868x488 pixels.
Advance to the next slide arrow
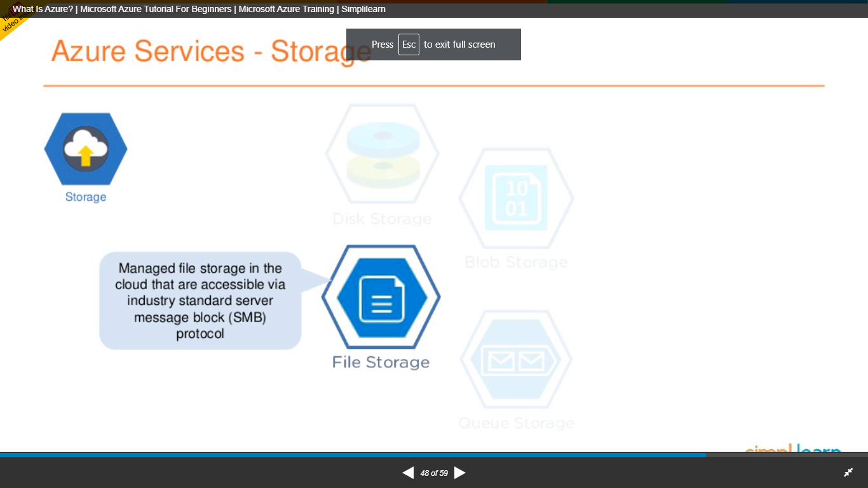click(460, 473)
